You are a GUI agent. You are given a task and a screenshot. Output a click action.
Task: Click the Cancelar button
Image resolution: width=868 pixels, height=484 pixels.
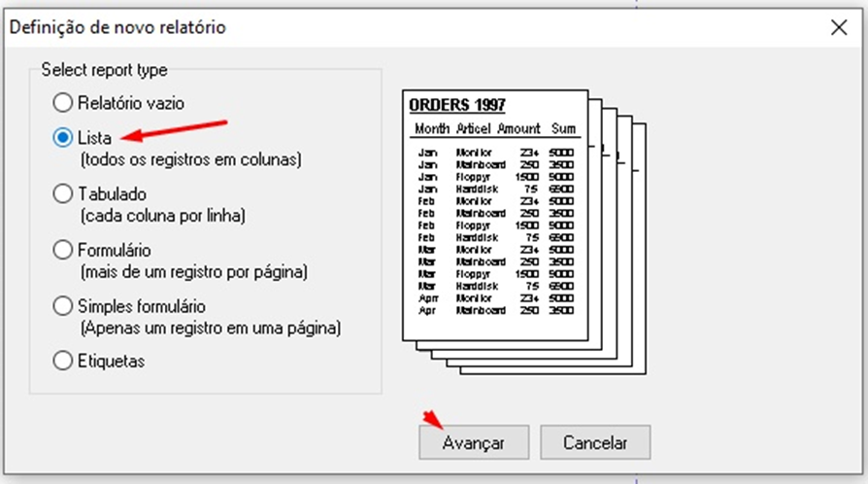click(595, 442)
